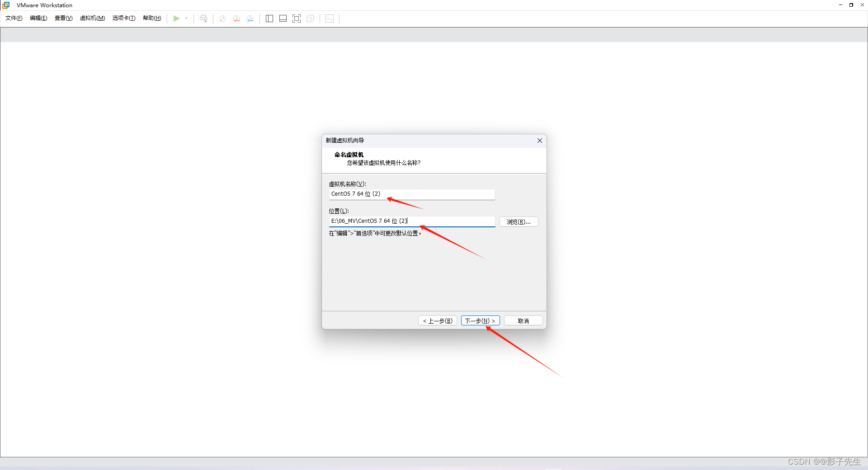Click the green power on play icon

point(176,19)
